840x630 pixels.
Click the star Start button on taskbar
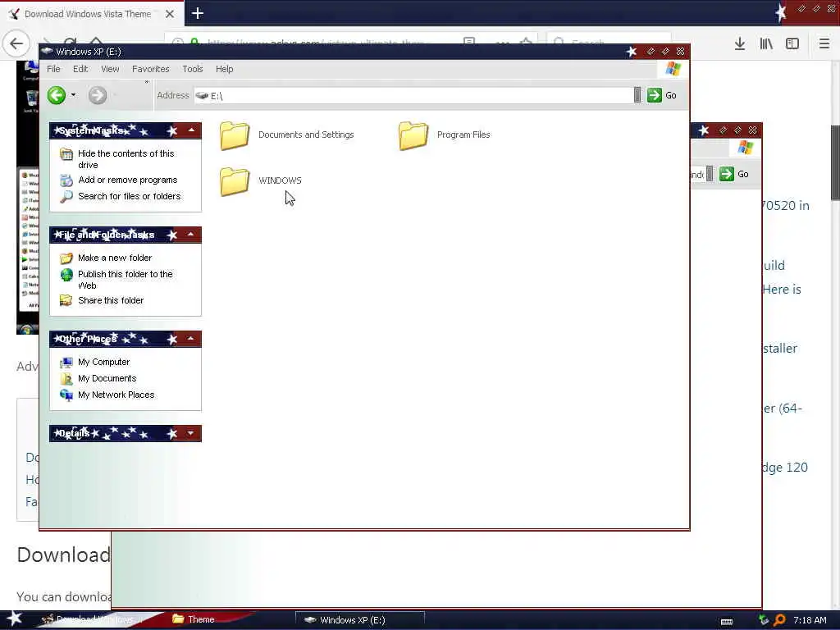[x=15, y=619]
